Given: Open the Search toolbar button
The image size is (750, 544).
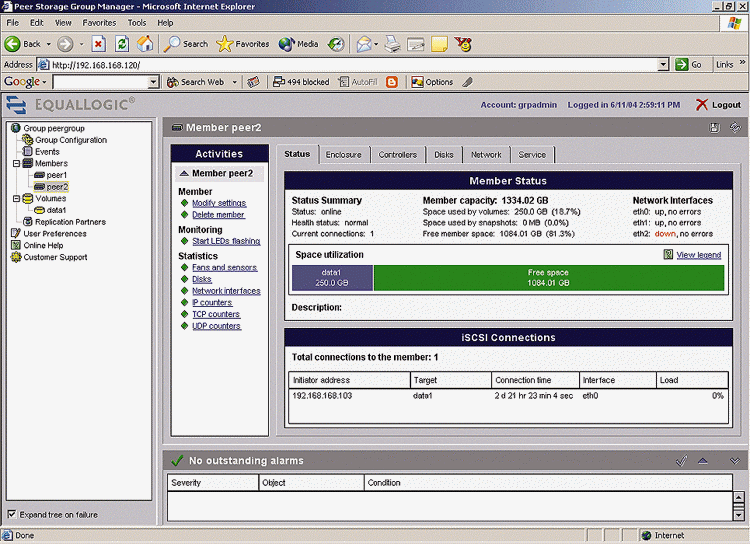Looking at the screenshot, I should pos(186,44).
